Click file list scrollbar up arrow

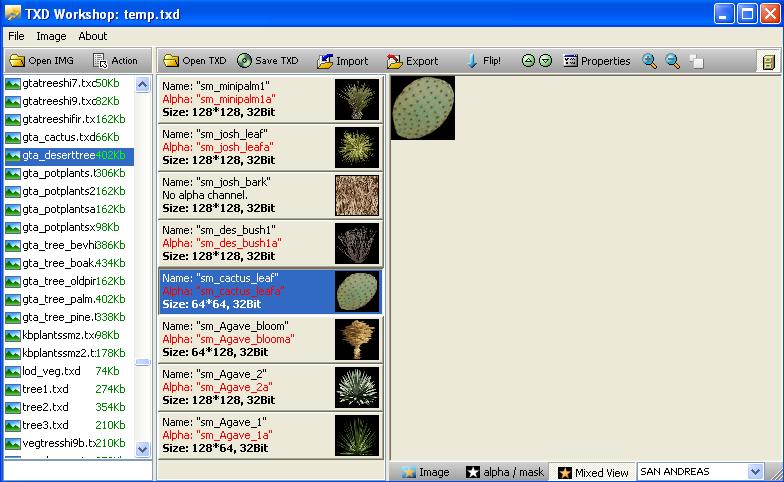click(x=142, y=85)
